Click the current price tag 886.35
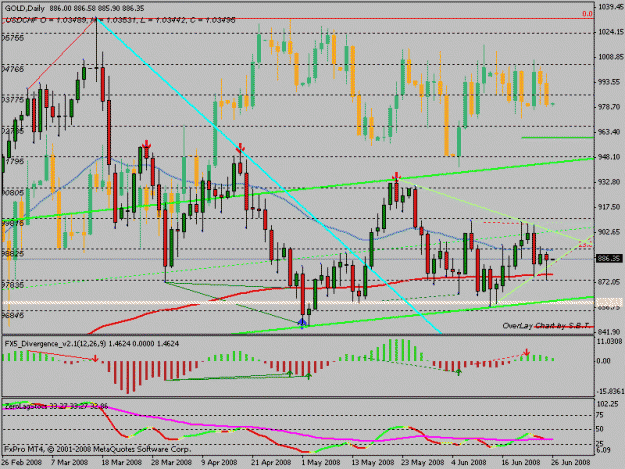 [609, 259]
